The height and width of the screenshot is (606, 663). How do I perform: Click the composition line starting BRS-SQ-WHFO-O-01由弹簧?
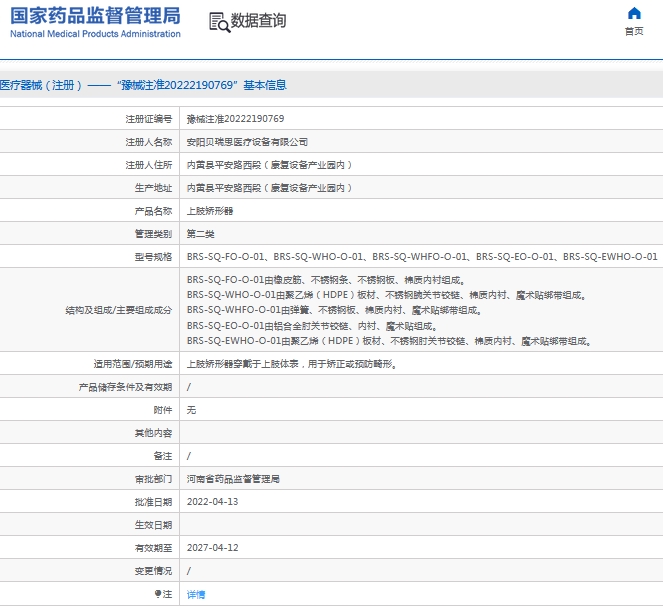334,310
